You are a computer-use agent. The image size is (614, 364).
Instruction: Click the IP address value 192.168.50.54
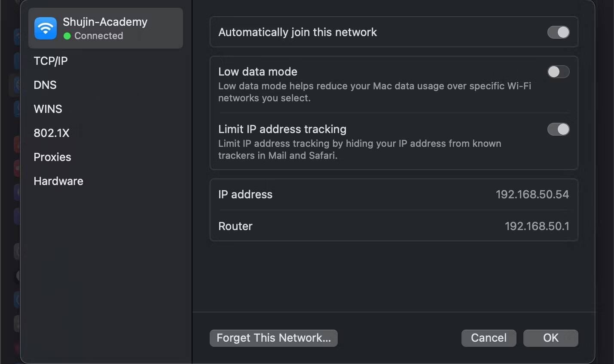[532, 194]
